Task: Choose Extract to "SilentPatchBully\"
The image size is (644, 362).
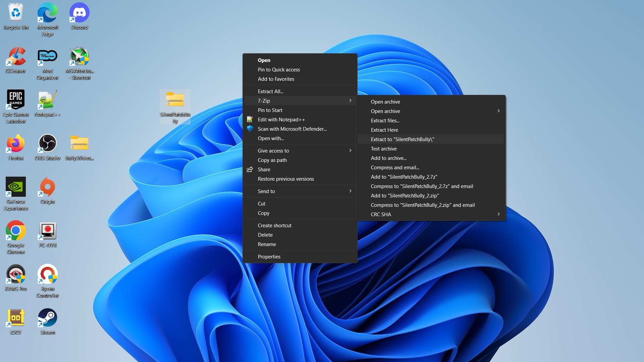Action: tap(402, 139)
